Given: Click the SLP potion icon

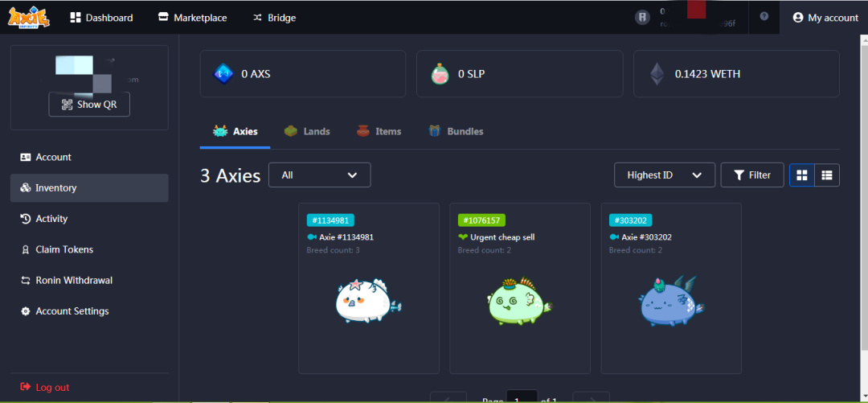Looking at the screenshot, I should [x=440, y=74].
